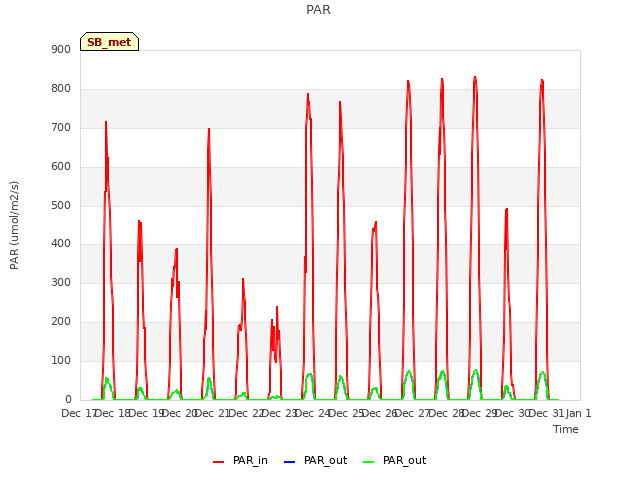Click x-axis label Dec 22
Image resolution: width=640 pixels, height=480 pixels.
click(246, 413)
